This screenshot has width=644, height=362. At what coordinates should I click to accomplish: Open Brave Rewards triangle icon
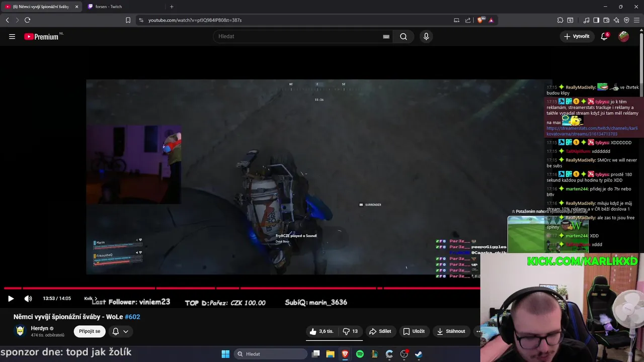(491, 20)
